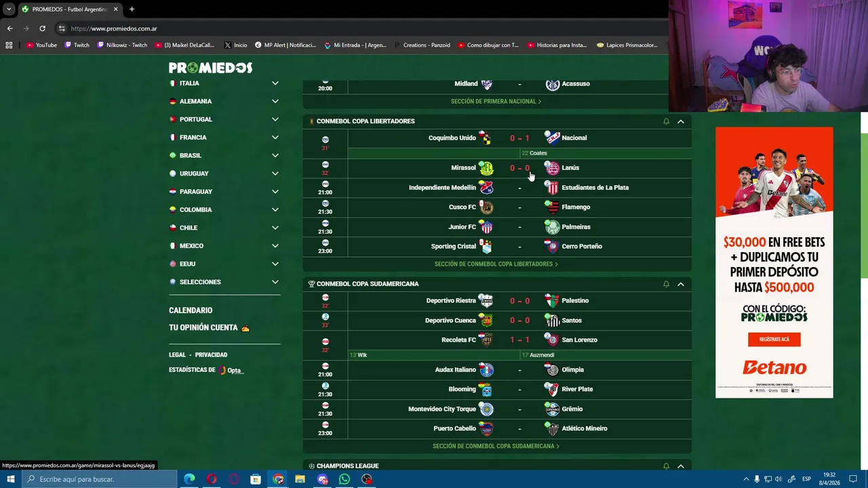Expand the SELECCIONES menu
Image resolution: width=868 pixels, height=488 pixels.
[275, 282]
